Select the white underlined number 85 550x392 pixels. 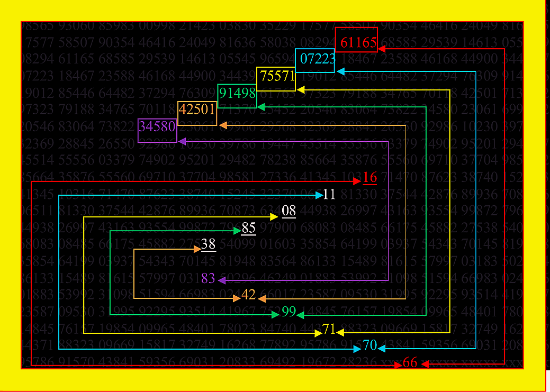coord(248,229)
